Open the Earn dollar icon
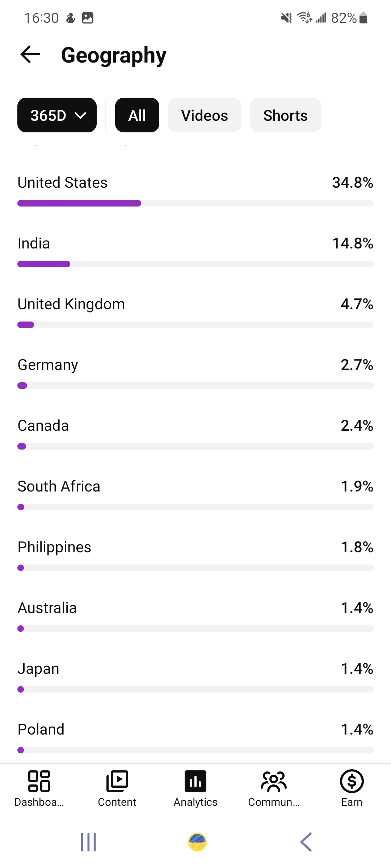 click(x=352, y=781)
